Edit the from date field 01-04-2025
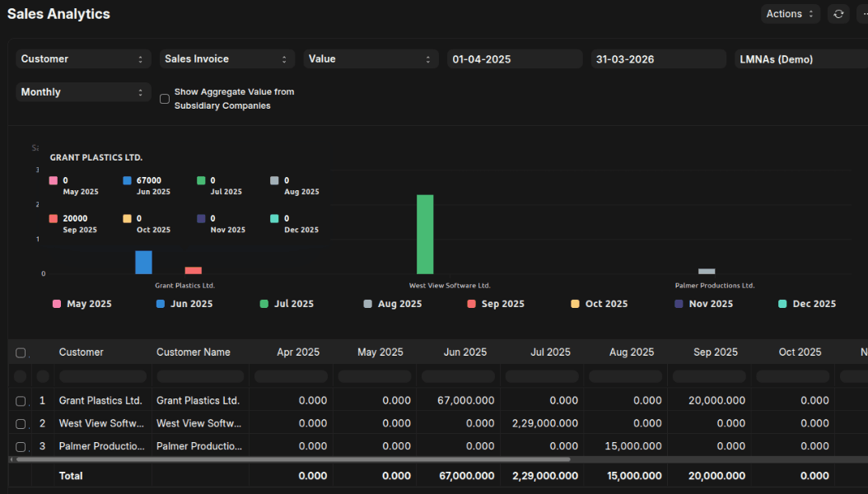The height and width of the screenshot is (494, 868). (515, 59)
